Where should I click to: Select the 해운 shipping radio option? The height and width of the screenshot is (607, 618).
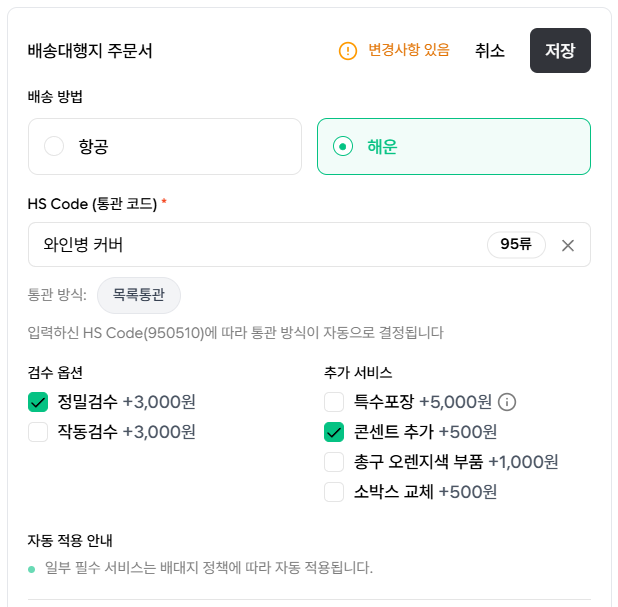tap(343, 147)
